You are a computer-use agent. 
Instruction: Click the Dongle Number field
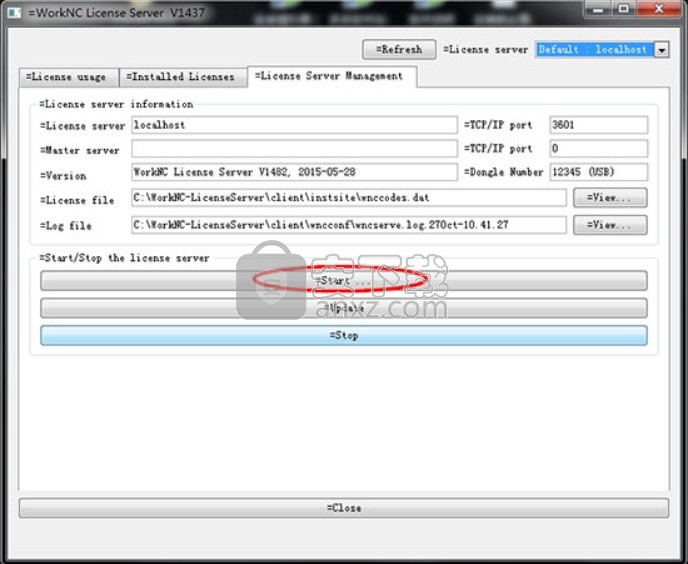click(x=598, y=172)
